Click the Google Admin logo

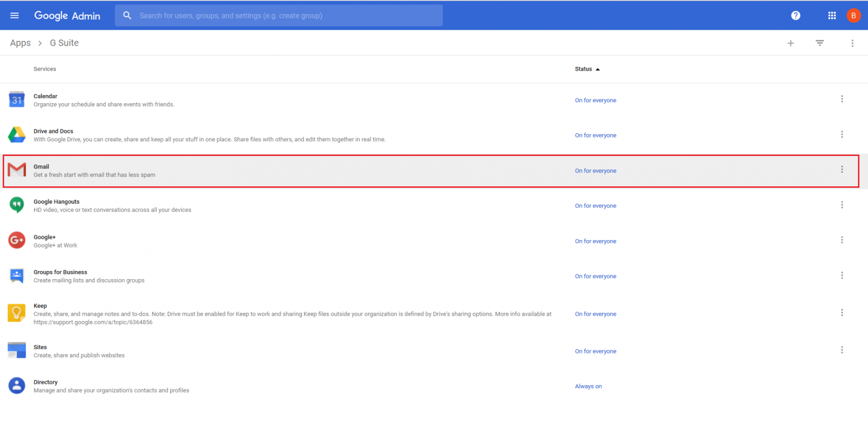(67, 16)
